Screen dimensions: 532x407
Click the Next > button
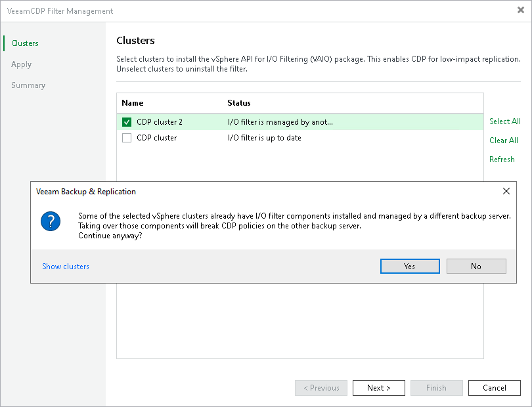point(379,388)
